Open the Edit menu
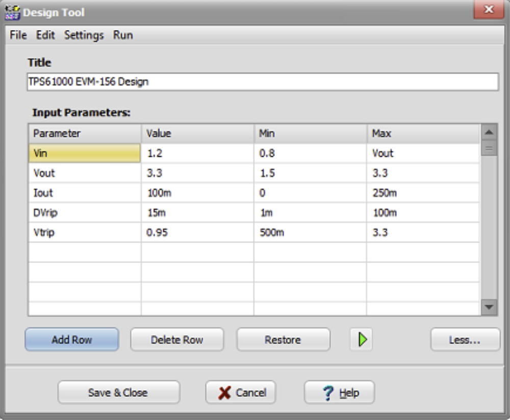The width and height of the screenshot is (510, 420). coord(45,35)
